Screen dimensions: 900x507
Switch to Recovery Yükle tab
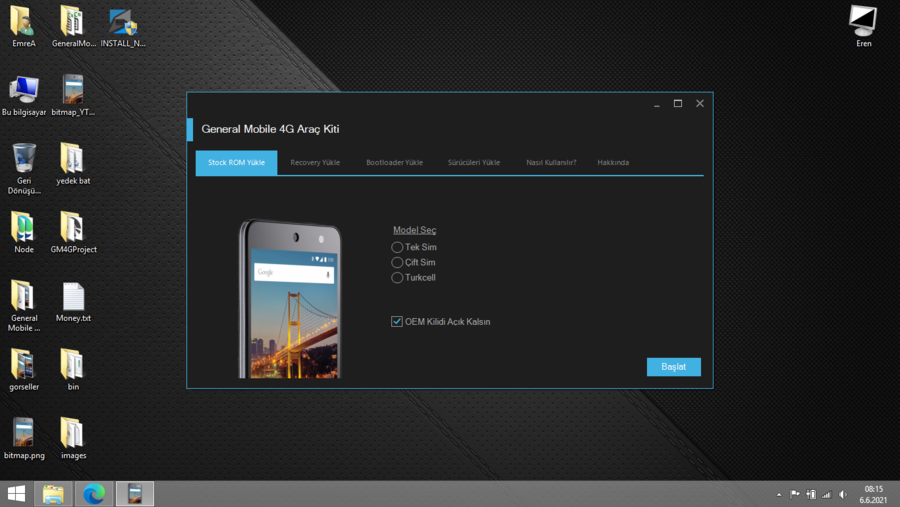coord(315,162)
